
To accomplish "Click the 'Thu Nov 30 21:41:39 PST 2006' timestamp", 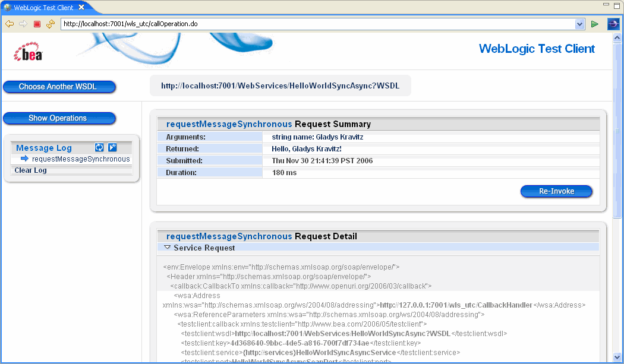I will [x=322, y=161].
